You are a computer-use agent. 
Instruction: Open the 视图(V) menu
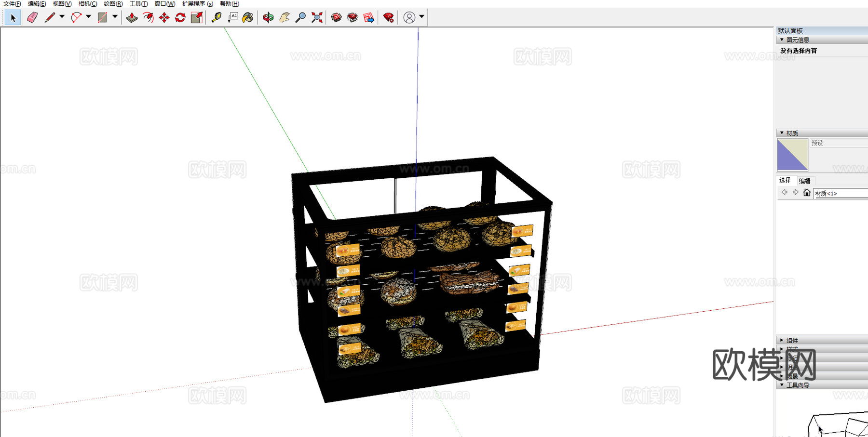tap(62, 4)
